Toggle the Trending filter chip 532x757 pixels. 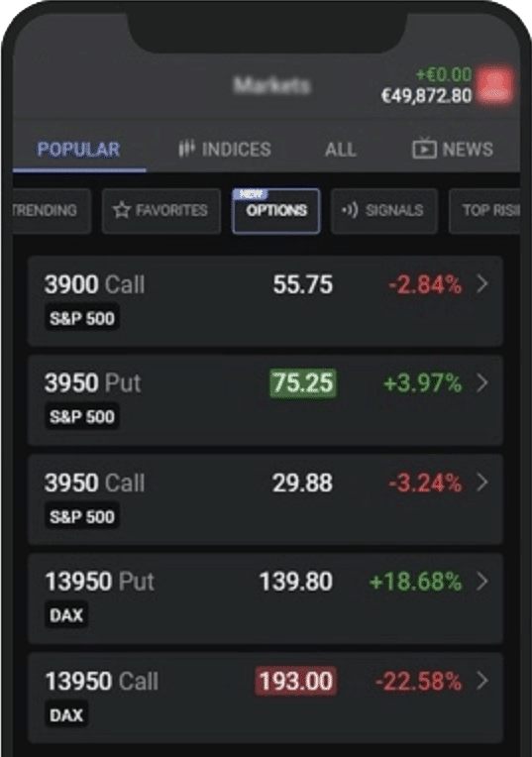pos(52,211)
